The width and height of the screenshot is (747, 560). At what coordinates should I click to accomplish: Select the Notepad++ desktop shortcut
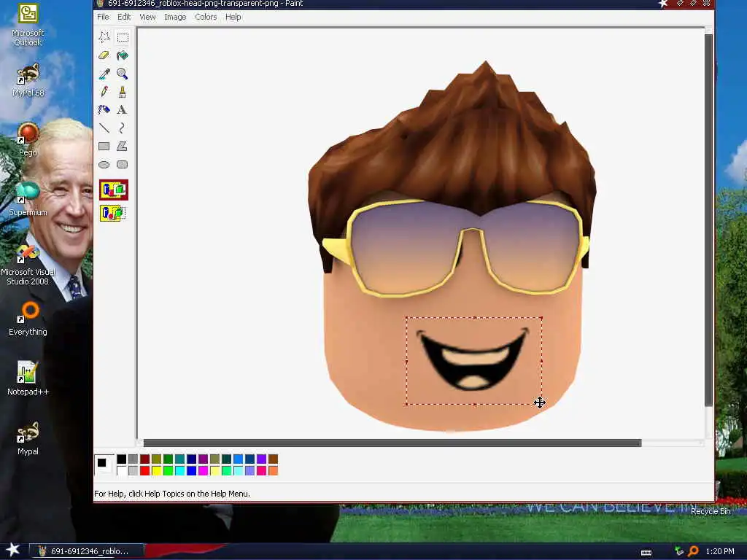tap(28, 378)
